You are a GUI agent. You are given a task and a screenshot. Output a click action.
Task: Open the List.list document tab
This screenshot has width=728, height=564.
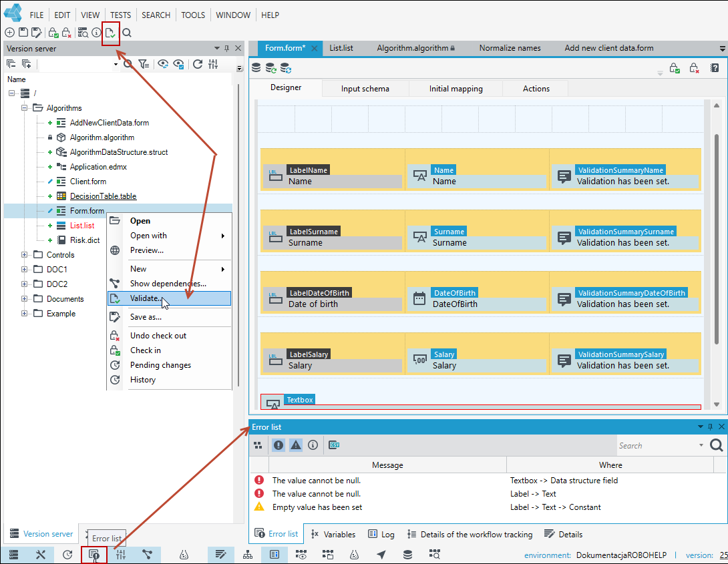click(x=341, y=48)
